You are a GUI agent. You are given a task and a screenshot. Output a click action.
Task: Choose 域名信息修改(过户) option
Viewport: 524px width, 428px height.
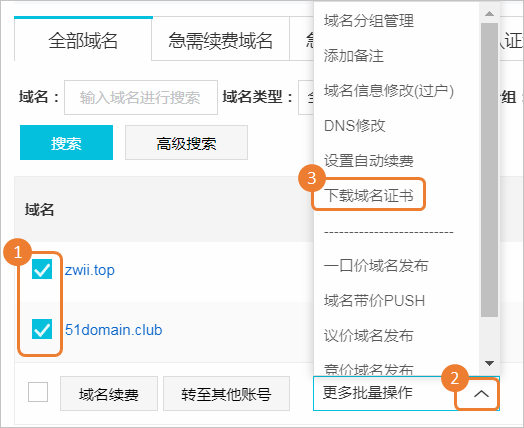pyautogui.click(x=389, y=91)
